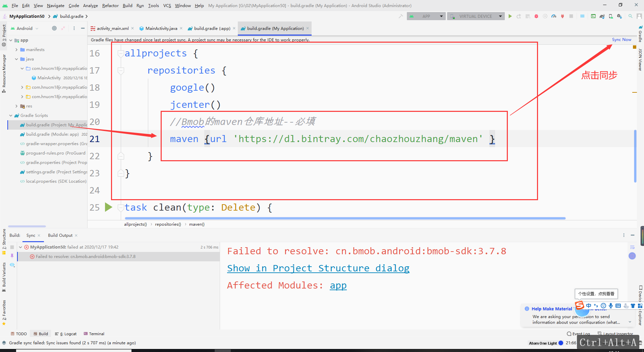
Task: Open the File menu
Action: tap(15, 5)
